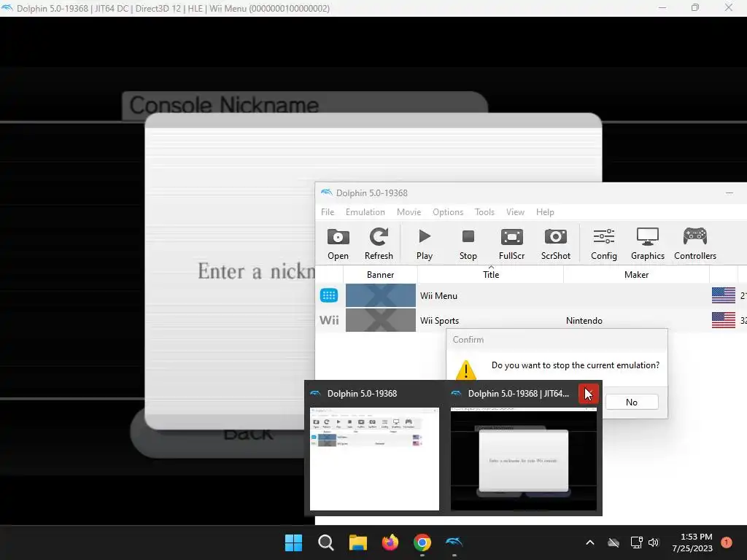Viewport: 747px width, 560px height.
Task: Click the Stop emulation button
Action: pos(468,244)
